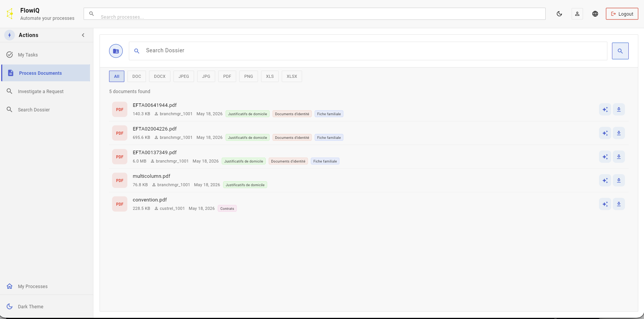Filter documents by PDF type

[x=227, y=76]
